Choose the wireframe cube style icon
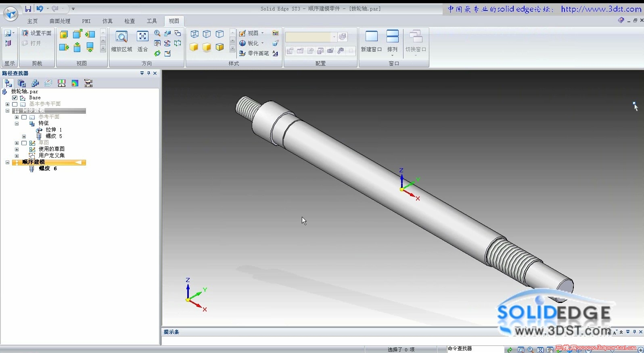 coord(194,34)
